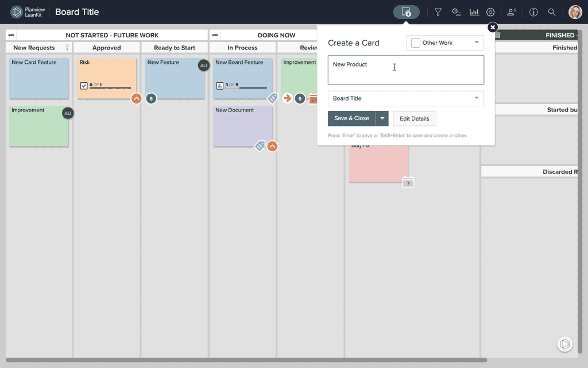Click the Planview help icon at bottom right
The width and height of the screenshot is (588, 368).
tap(564, 344)
